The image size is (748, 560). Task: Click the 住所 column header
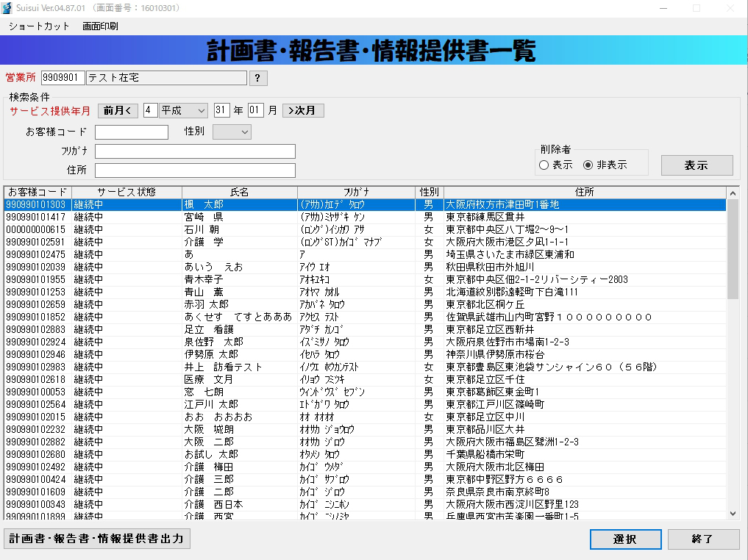point(585,192)
